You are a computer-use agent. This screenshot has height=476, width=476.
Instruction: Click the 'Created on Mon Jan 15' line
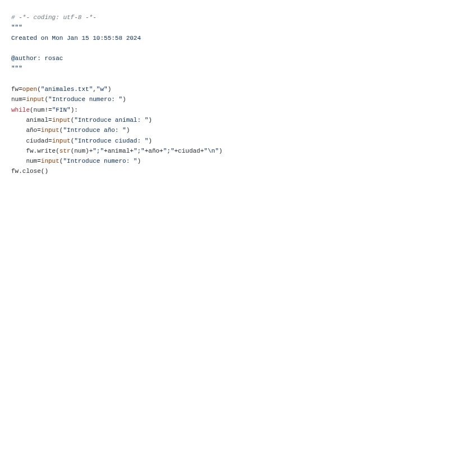(76, 38)
